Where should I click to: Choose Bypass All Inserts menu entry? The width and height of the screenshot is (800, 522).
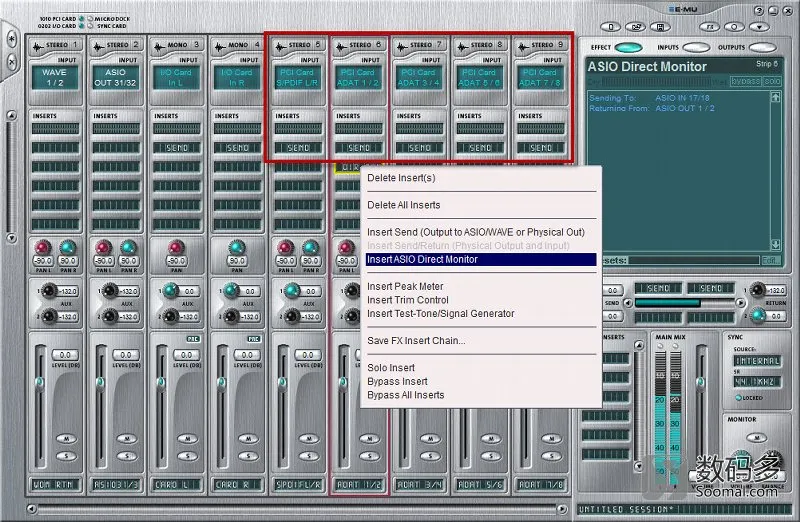point(406,395)
